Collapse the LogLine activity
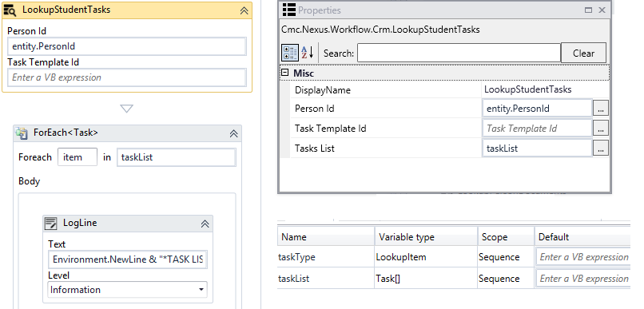 pyautogui.click(x=205, y=224)
